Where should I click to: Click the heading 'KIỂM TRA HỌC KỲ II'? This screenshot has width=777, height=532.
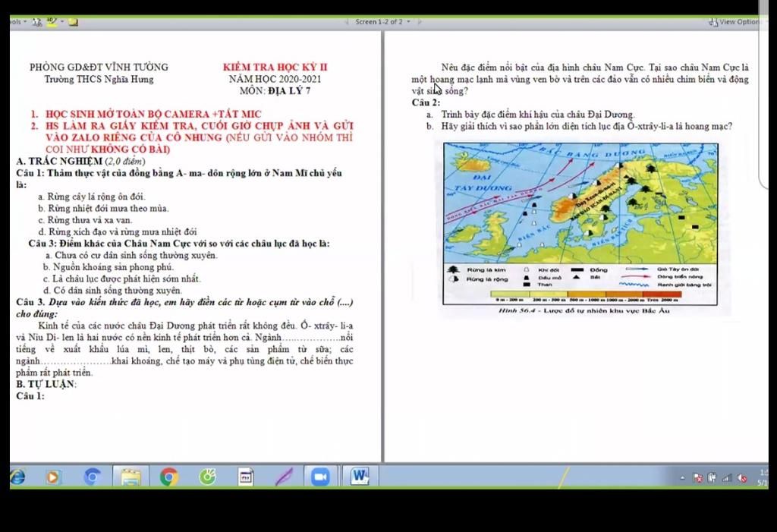[x=275, y=67]
